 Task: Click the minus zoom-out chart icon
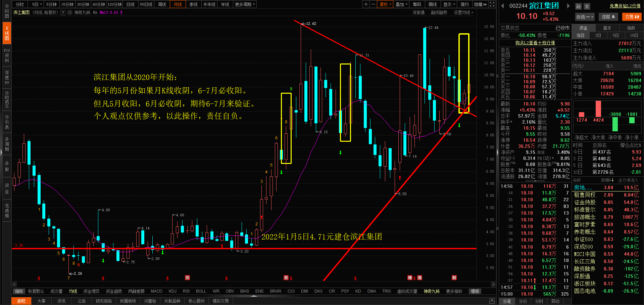tap(373, 4)
